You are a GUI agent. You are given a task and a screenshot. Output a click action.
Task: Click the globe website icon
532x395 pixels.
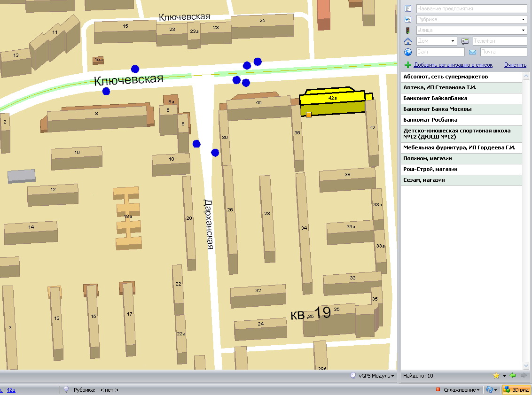pos(408,52)
